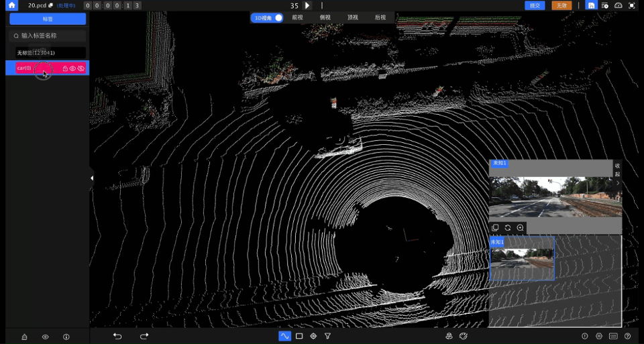644x344 pixels.
Task: Click the filter funnel icon
Action: (x=327, y=336)
